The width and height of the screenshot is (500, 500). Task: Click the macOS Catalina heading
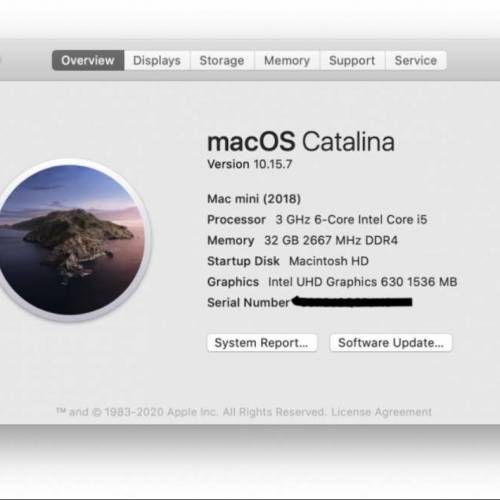301,141
